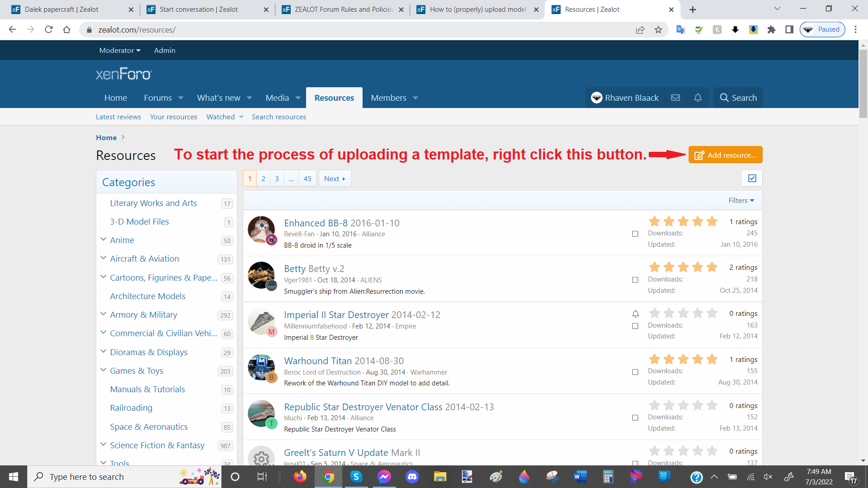The height and width of the screenshot is (488, 868).
Task: Open the browser extensions puzzle icon
Action: point(771,30)
